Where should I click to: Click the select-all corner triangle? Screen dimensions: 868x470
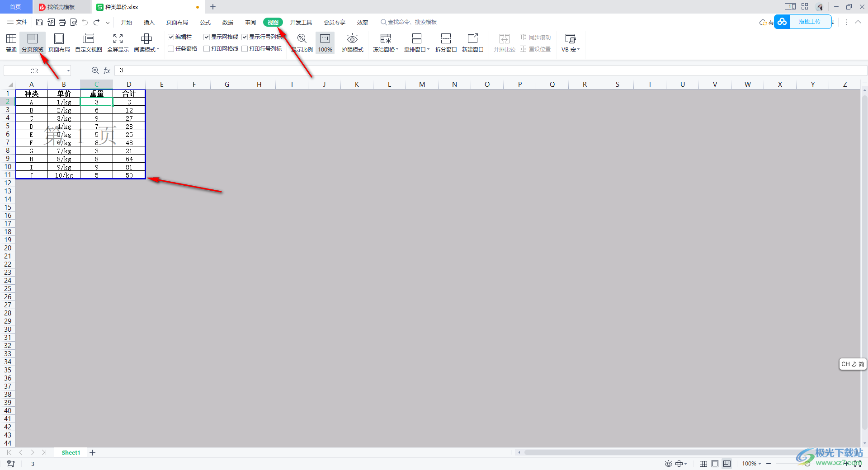tap(9, 85)
